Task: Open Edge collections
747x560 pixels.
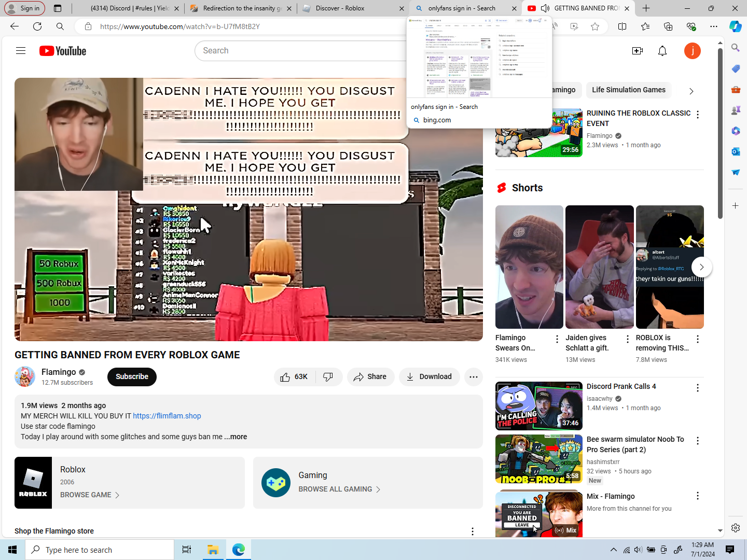Action: click(668, 26)
